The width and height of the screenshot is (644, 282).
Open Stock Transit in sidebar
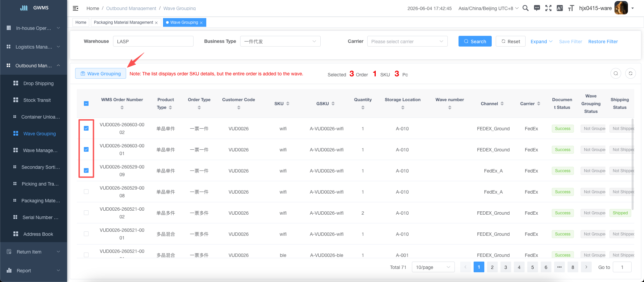(x=34, y=100)
